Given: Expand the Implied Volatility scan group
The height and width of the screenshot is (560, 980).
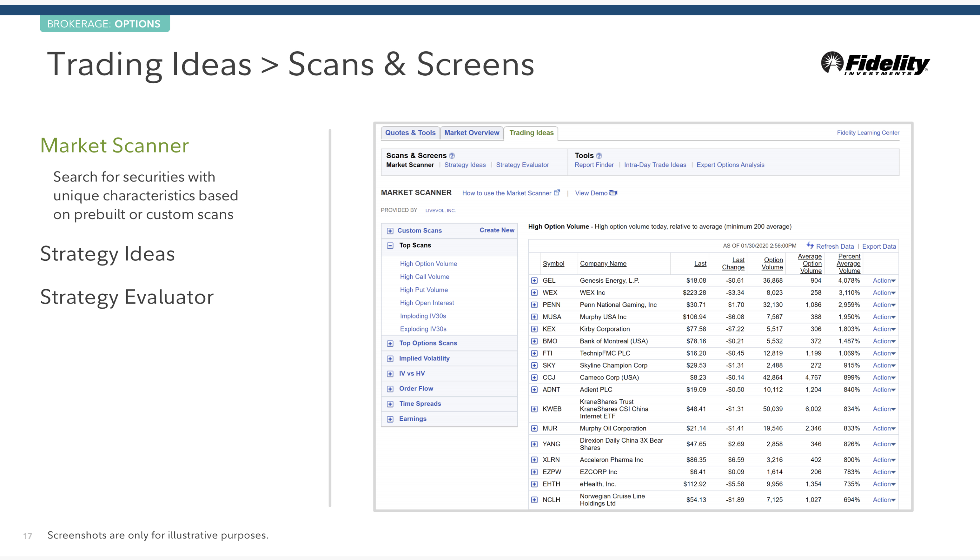Looking at the screenshot, I should [x=390, y=359].
